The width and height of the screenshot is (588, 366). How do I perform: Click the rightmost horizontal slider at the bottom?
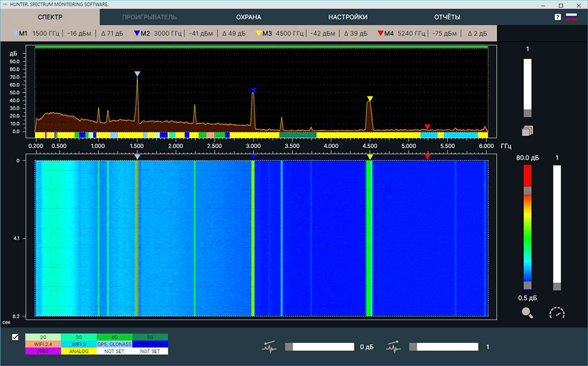pyautogui.click(x=444, y=347)
